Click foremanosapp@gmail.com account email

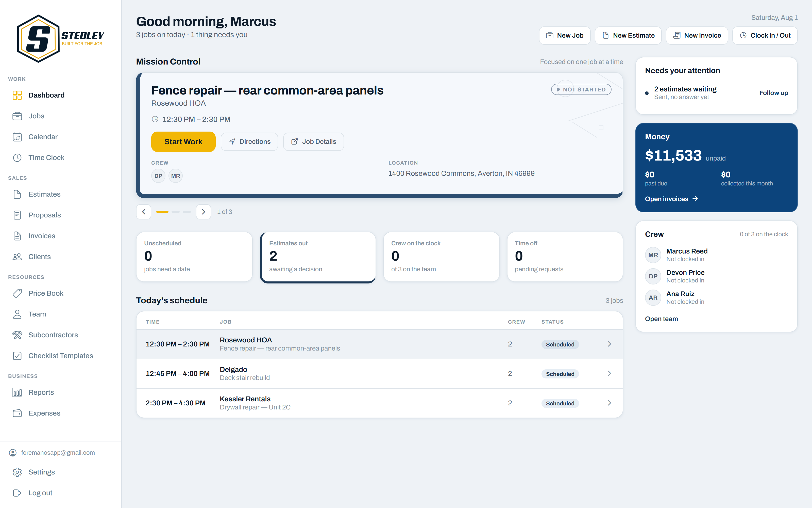point(58,453)
